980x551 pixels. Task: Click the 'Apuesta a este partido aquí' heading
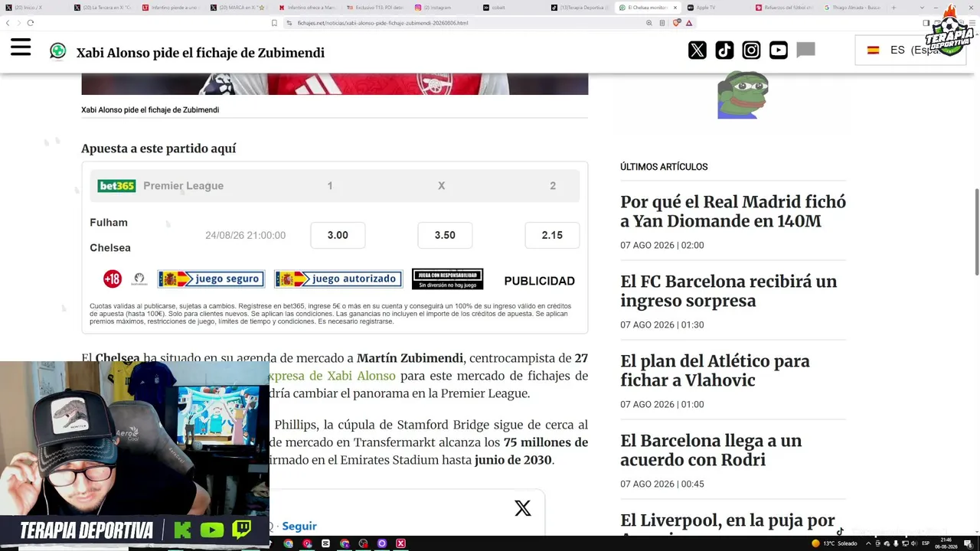pyautogui.click(x=158, y=148)
